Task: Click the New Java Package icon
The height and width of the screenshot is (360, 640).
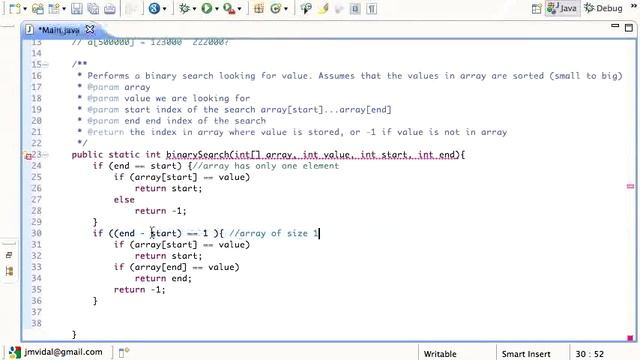Action: point(258,8)
